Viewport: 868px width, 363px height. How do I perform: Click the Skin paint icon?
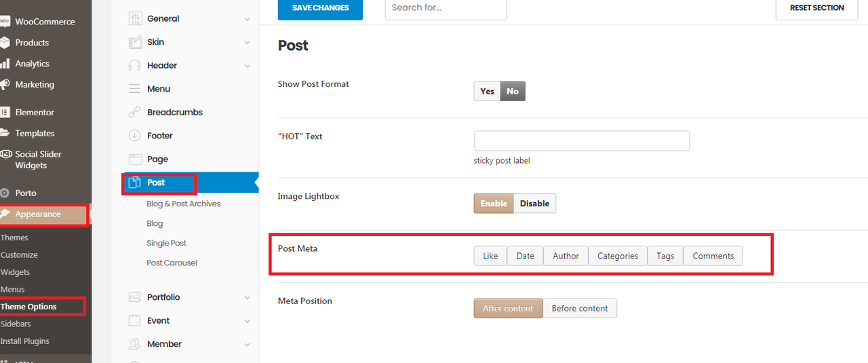point(135,42)
